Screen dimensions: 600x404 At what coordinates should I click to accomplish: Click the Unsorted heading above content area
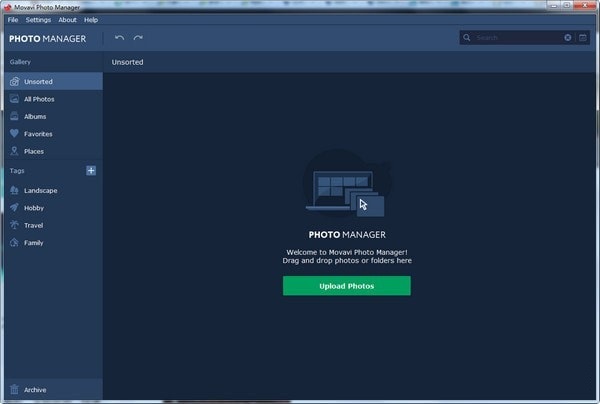point(127,62)
